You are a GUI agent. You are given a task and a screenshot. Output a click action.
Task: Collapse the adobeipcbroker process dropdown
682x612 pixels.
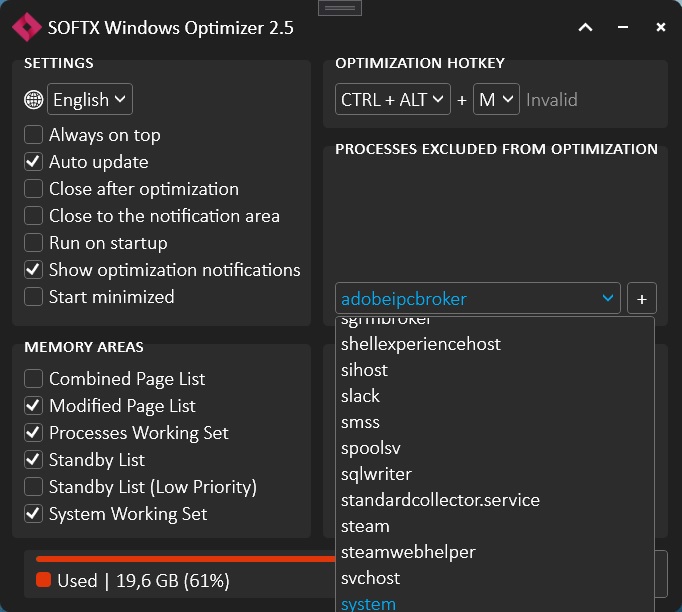click(607, 298)
